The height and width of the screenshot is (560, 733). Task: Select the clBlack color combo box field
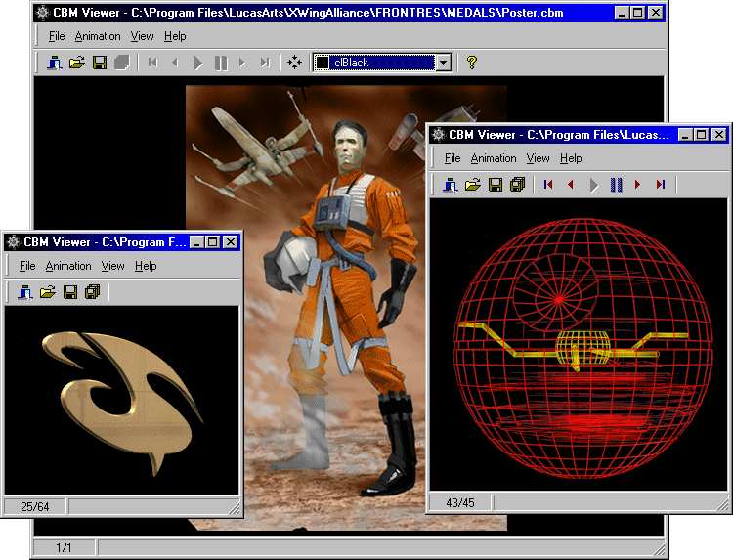pos(382,63)
